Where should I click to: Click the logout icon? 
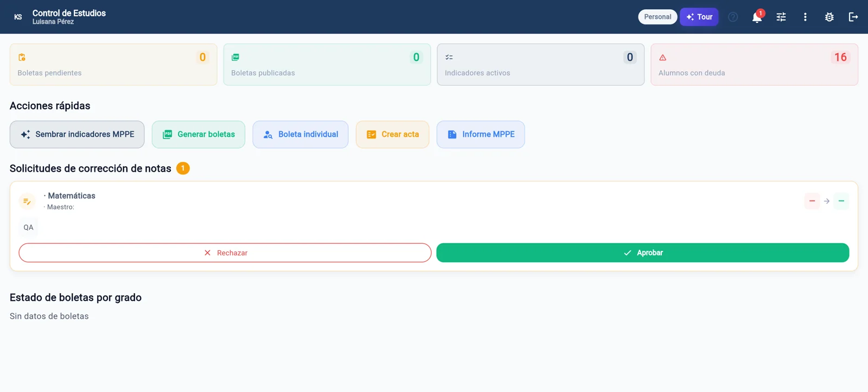[853, 17]
